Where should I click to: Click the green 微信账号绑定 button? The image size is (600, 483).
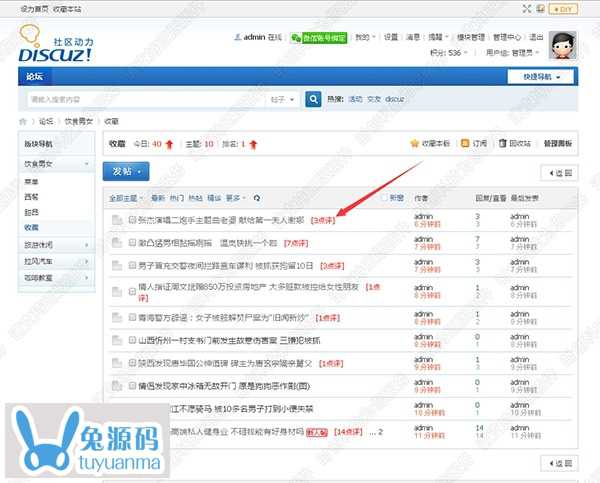(320, 37)
